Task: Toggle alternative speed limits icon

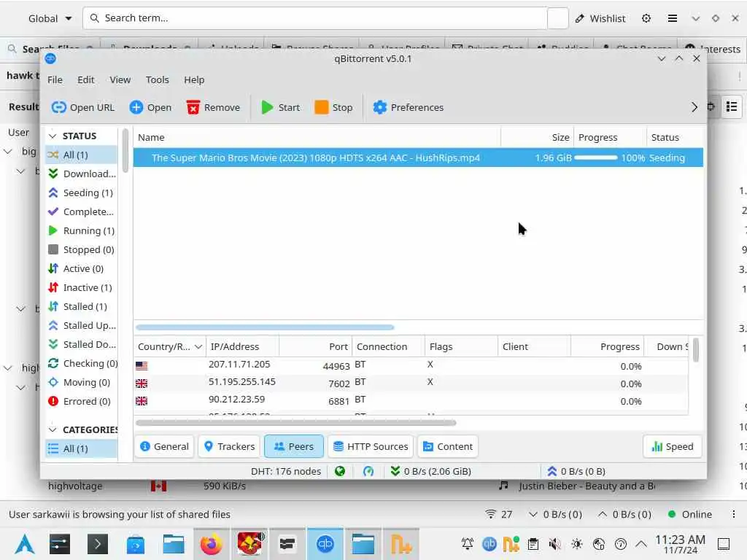Action: [x=368, y=472]
